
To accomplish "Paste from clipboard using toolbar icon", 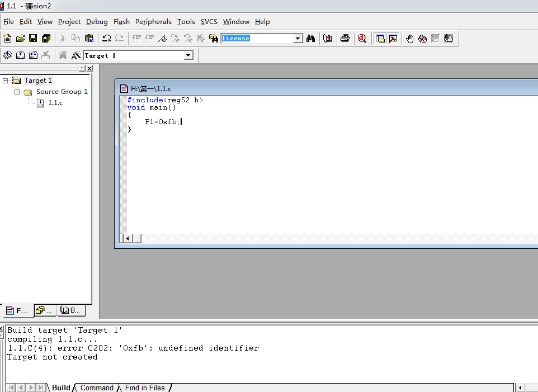I will point(89,39).
